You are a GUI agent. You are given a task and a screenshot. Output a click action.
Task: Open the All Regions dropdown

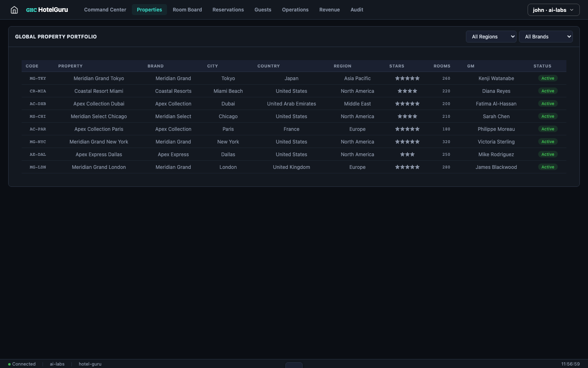(491, 36)
